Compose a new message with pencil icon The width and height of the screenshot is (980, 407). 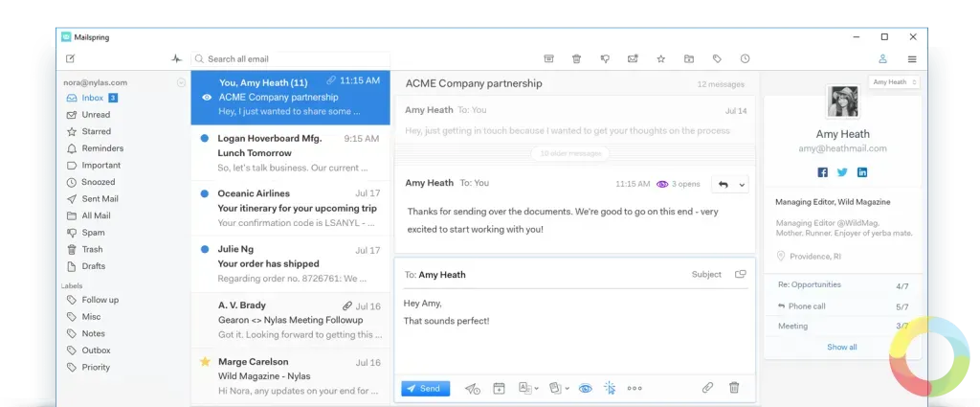pos(70,58)
